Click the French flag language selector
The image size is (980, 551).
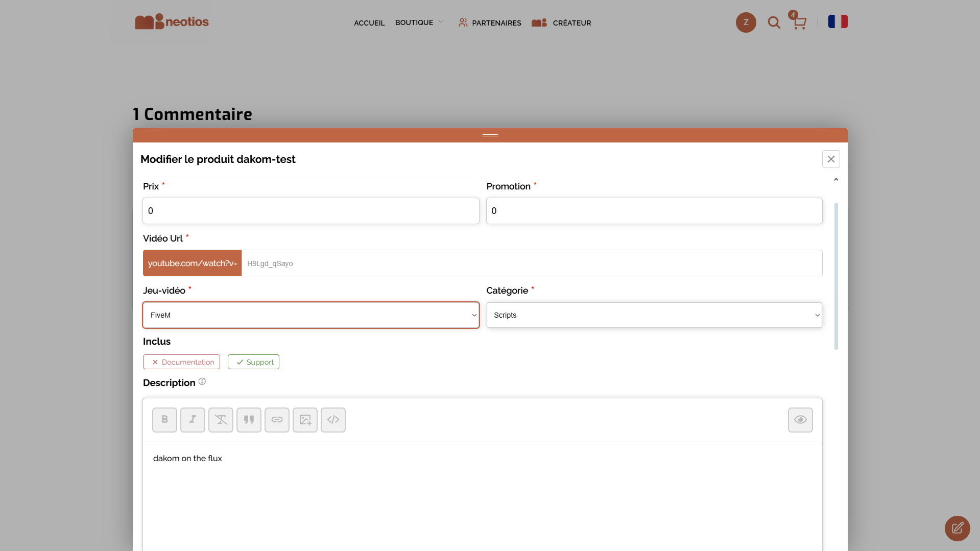[x=838, y=21]
